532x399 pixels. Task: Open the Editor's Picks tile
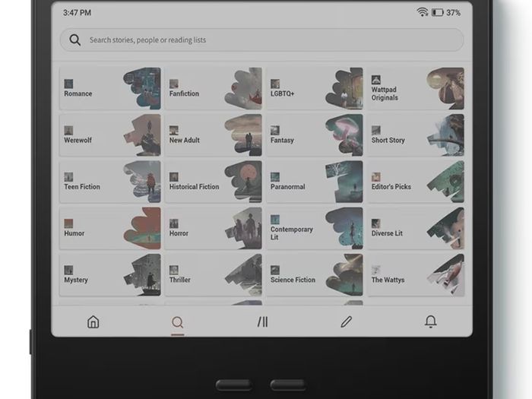click(416, 182)
